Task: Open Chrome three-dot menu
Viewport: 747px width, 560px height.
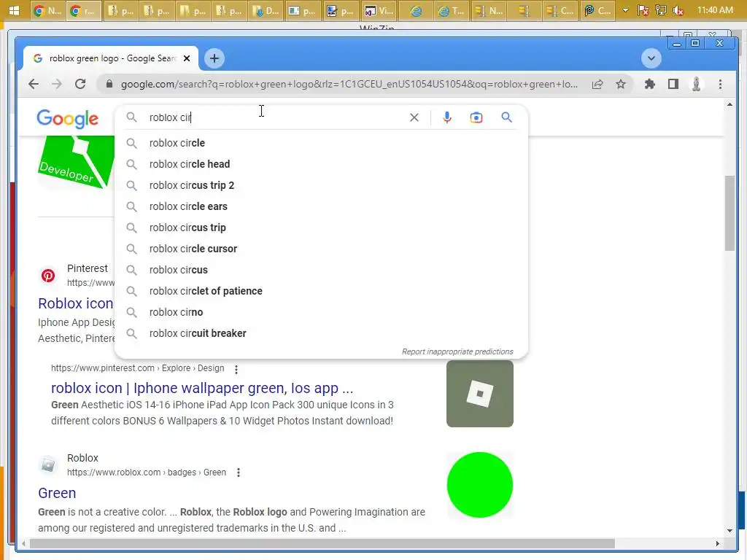Action: pyautogui.click(x=720, y=85)
